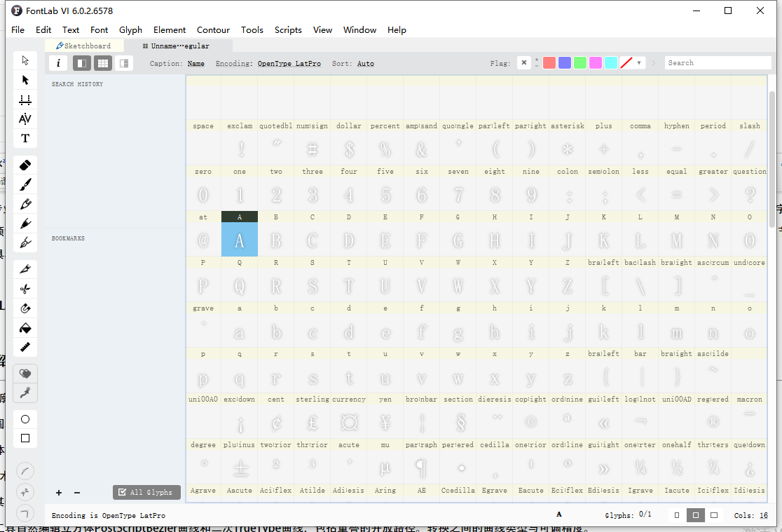Select the Eraser tool
Screen dimensions: 782x532
click(x=25, y=165)
